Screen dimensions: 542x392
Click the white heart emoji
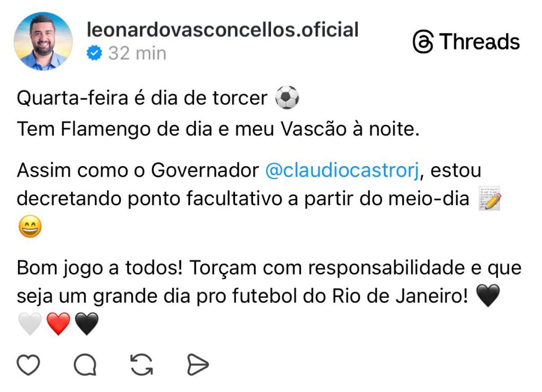point(30,324)
